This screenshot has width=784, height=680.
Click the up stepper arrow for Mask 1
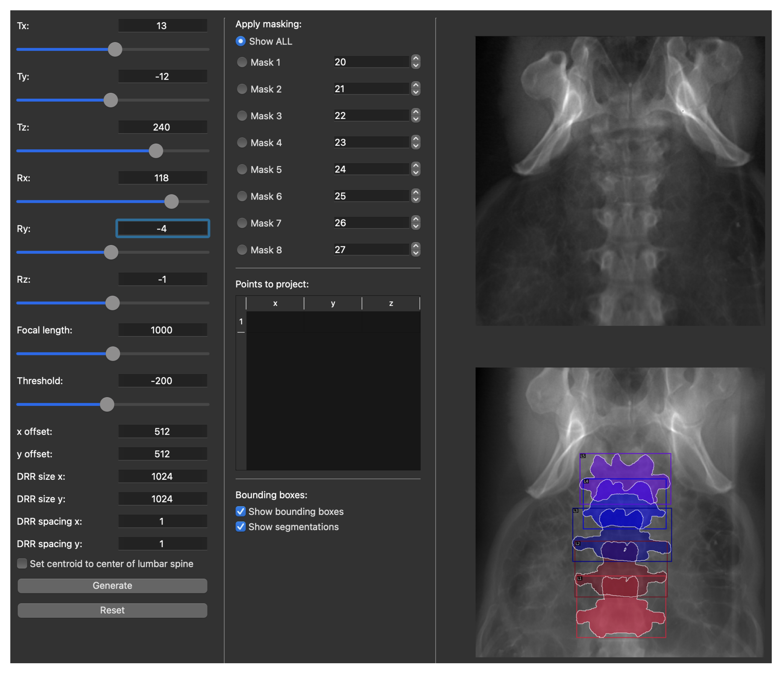pos(416,58)
